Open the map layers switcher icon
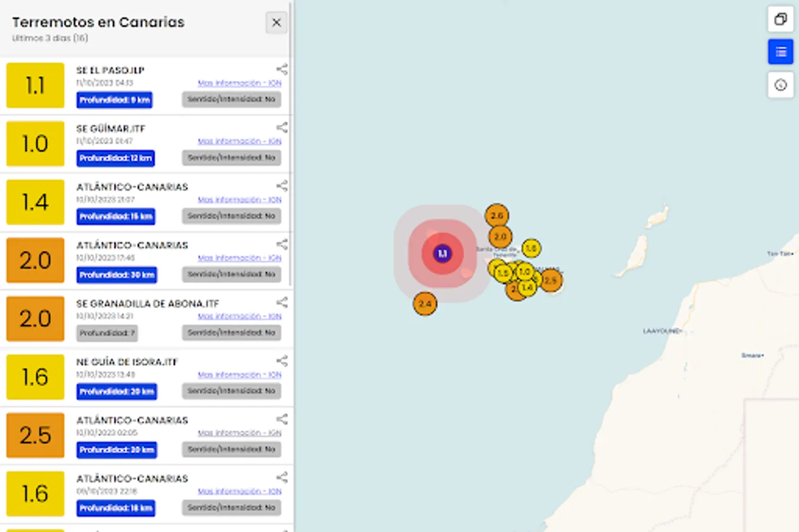This screenshot has width=799, height=532. click(x=780, y=20)
